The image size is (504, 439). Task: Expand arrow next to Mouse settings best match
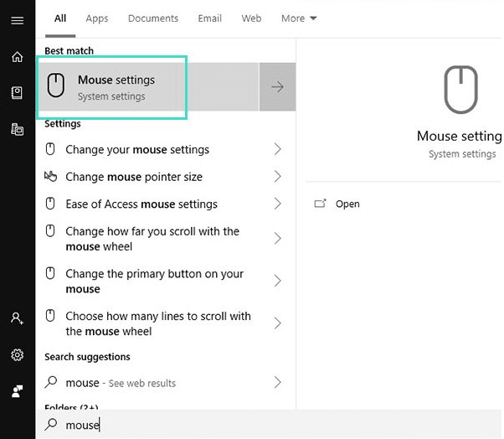277,87
